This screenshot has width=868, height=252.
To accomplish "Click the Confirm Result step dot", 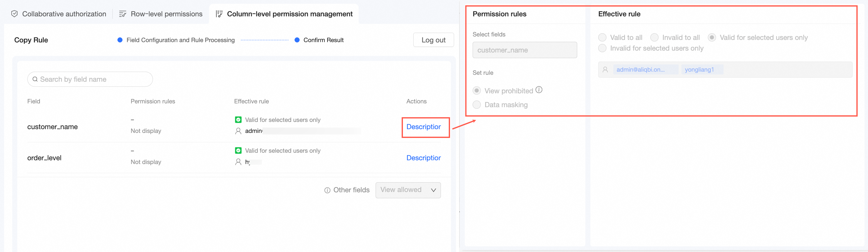I will (x=297, y=40).
